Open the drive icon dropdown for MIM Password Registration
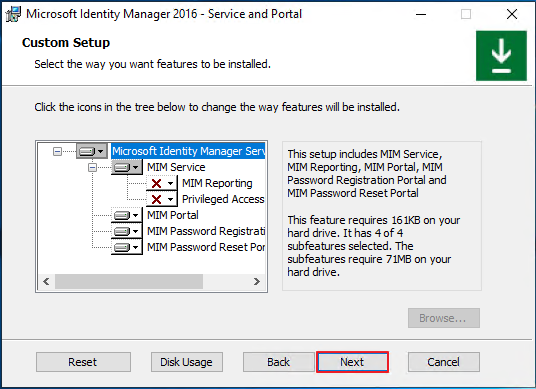Image resolution: width=536 pixels, height=389 pixels. pos(126,231)
